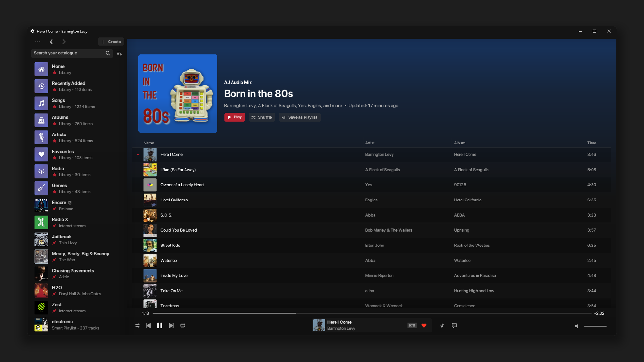Image resolution: width=644 pixels, height=362 pixels.
Task: Toggle repeat mode
Action: click(183, 326)
